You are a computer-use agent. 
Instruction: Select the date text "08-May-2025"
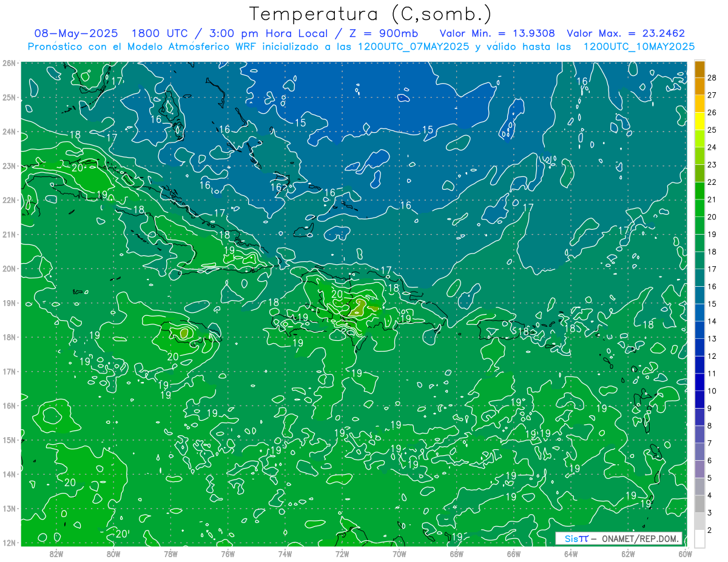pos(76,33)
